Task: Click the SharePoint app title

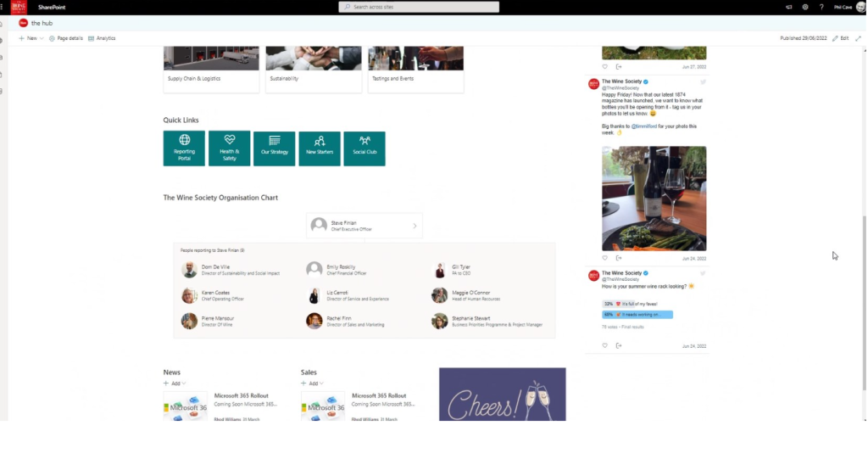Action: pos(52,7)
